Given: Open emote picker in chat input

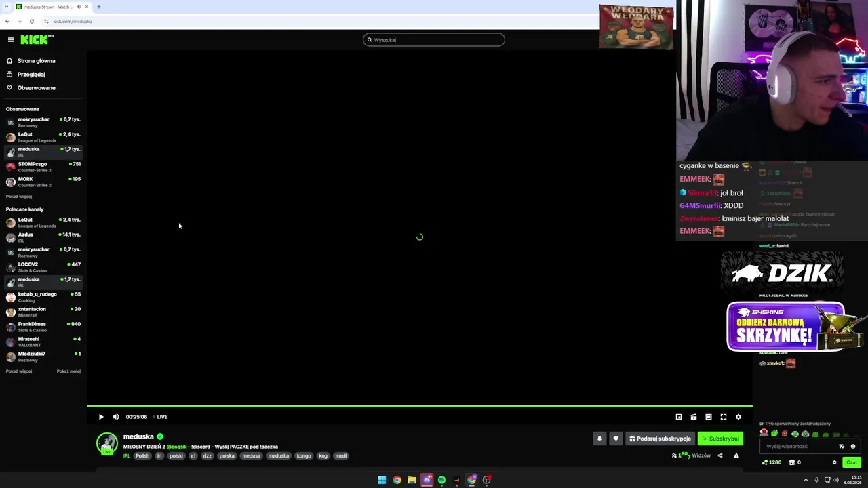Looking at the screenshot, I should pos(853,446).
